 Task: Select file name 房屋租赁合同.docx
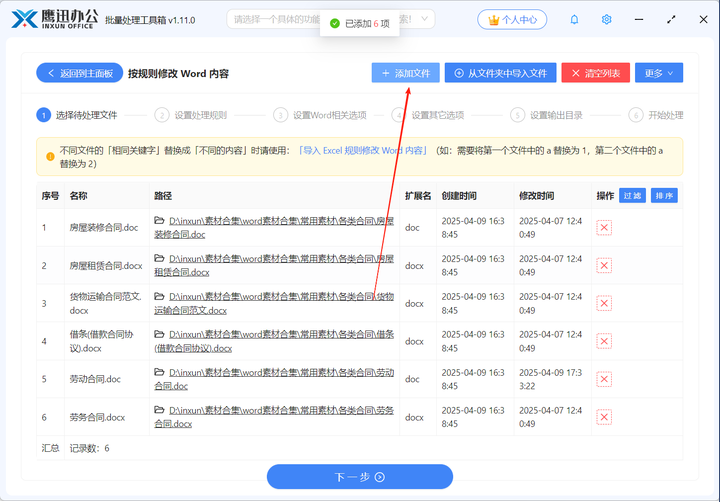click(x=106, y=266)
